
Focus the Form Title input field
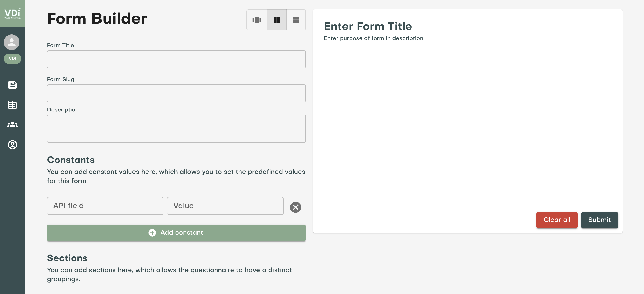tap(176, 59)
